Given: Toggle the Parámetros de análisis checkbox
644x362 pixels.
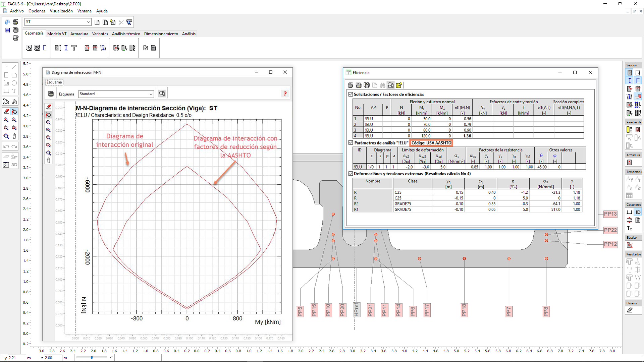Looking at the screenshot, I should 351,143.
